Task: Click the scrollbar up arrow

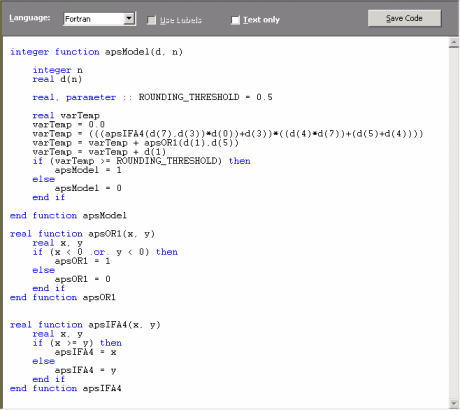Action: tap(454, 42)
